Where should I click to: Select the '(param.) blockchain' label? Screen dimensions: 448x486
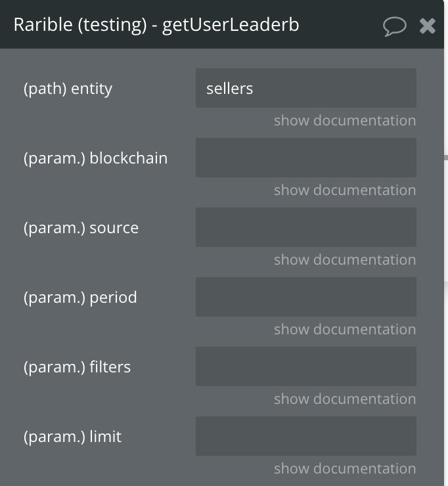pos(95,158)
